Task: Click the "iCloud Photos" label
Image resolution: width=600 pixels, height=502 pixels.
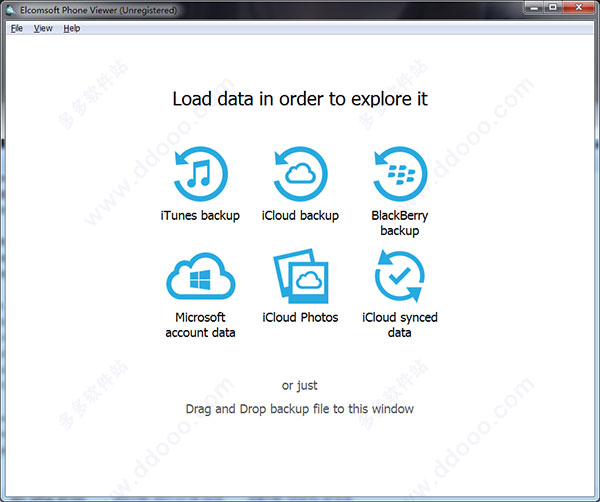Action: 300,317
